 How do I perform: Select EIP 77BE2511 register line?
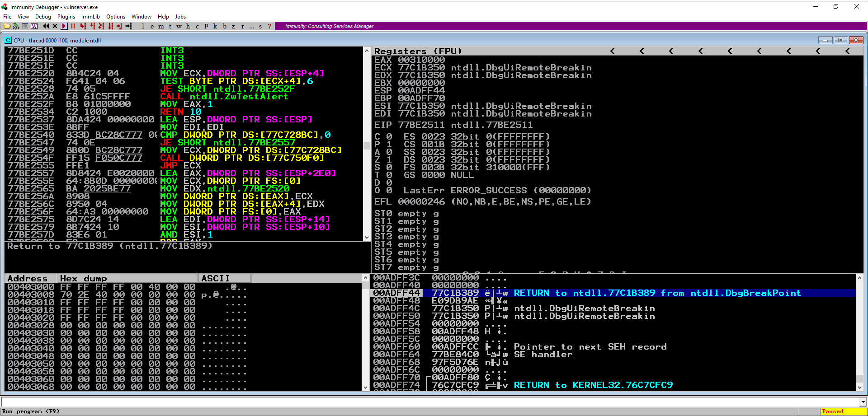[x=453, y=125]
